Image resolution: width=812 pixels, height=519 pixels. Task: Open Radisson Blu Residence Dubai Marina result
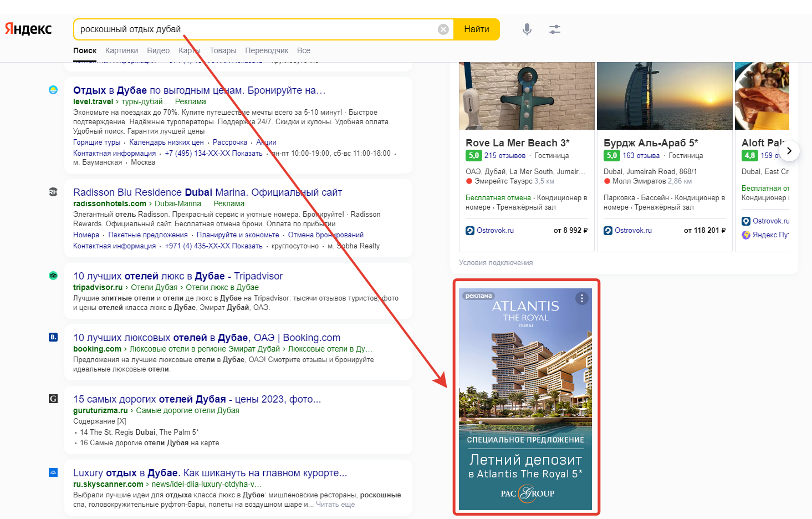[x=208, y=192]
